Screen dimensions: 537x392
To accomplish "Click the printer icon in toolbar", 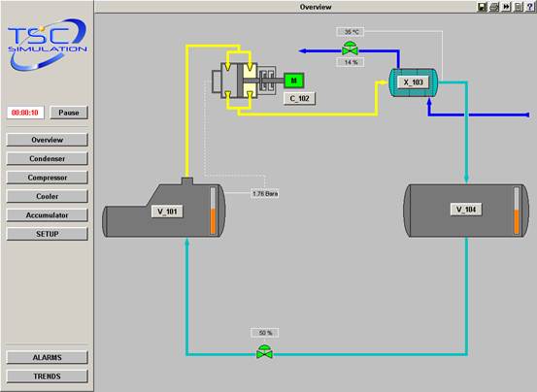I will [x=494, y=7].
